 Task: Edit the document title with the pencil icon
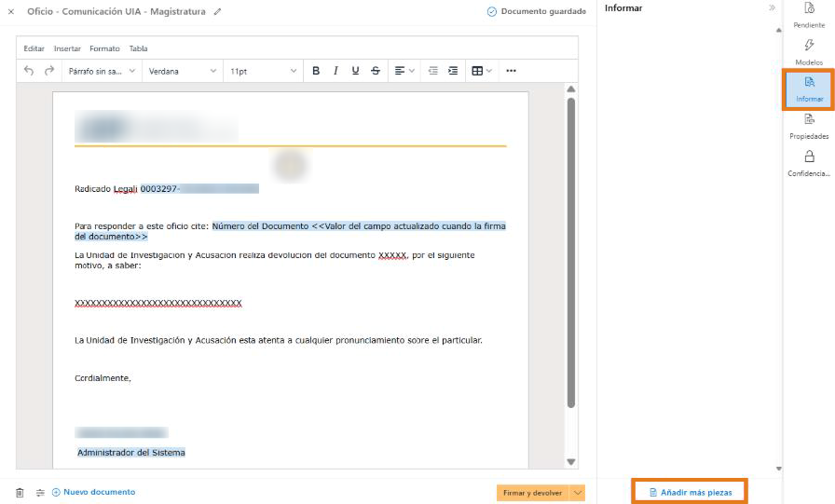tap(217, 12)
